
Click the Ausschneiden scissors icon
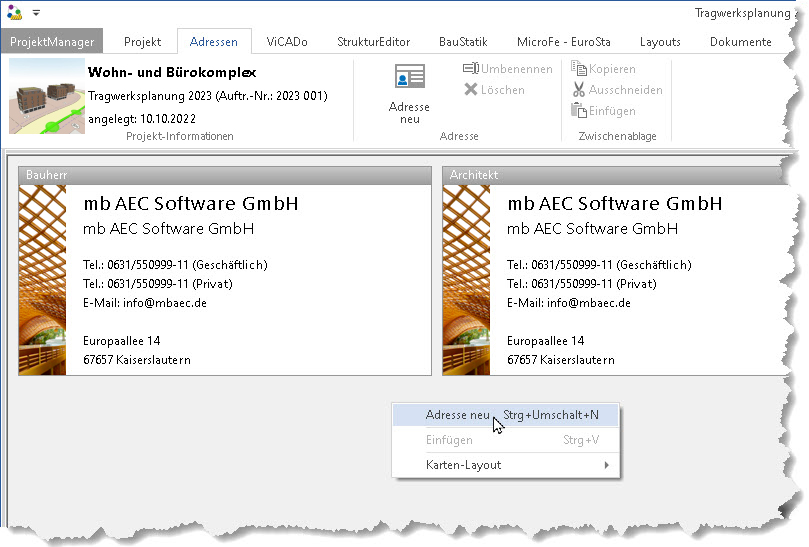[579, 90]
